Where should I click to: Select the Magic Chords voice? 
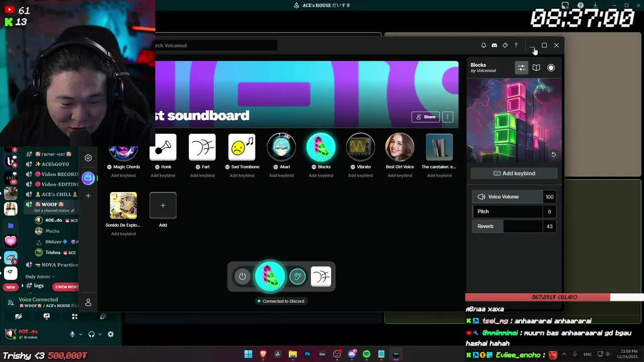coord(123,148)
